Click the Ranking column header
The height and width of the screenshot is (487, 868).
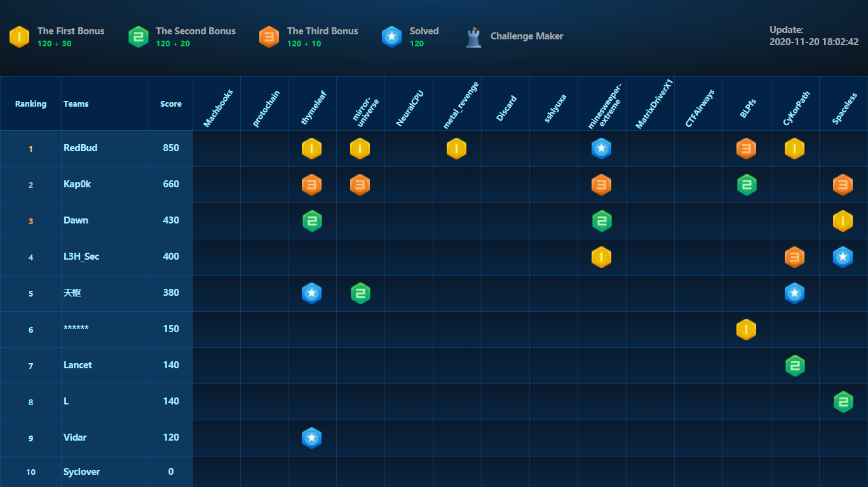(x=31, y=104)
